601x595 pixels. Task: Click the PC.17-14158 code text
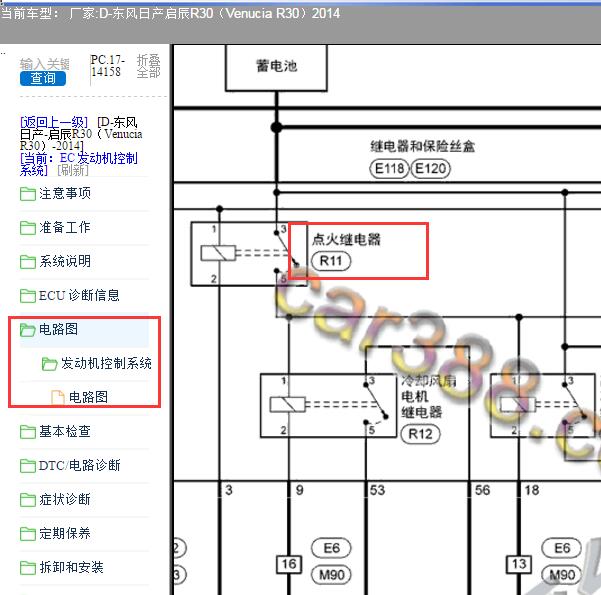point(107,66)
